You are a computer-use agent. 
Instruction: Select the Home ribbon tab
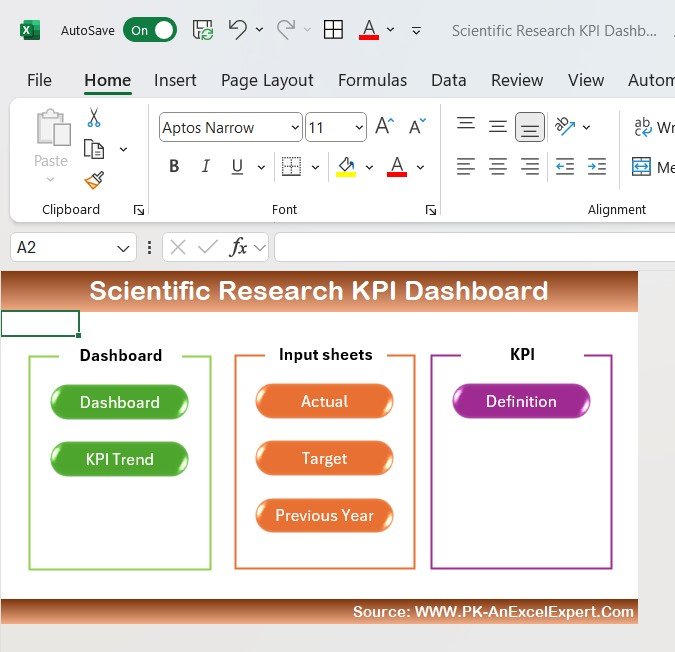click(108, 80)
